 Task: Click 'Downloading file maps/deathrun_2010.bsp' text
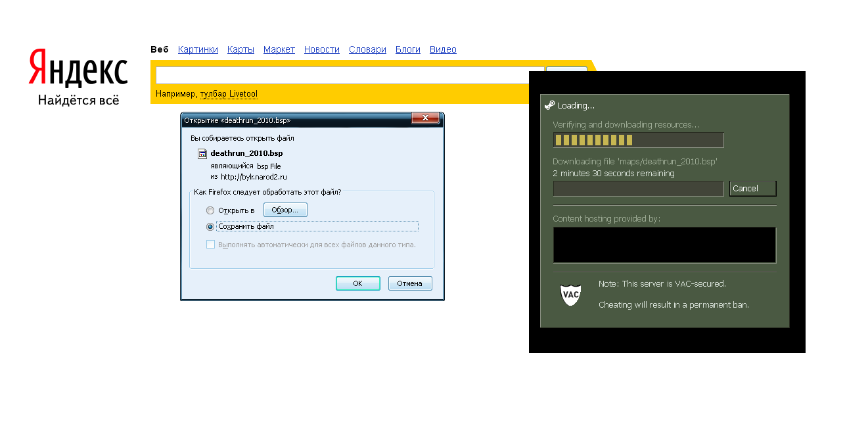coord(635,161)
